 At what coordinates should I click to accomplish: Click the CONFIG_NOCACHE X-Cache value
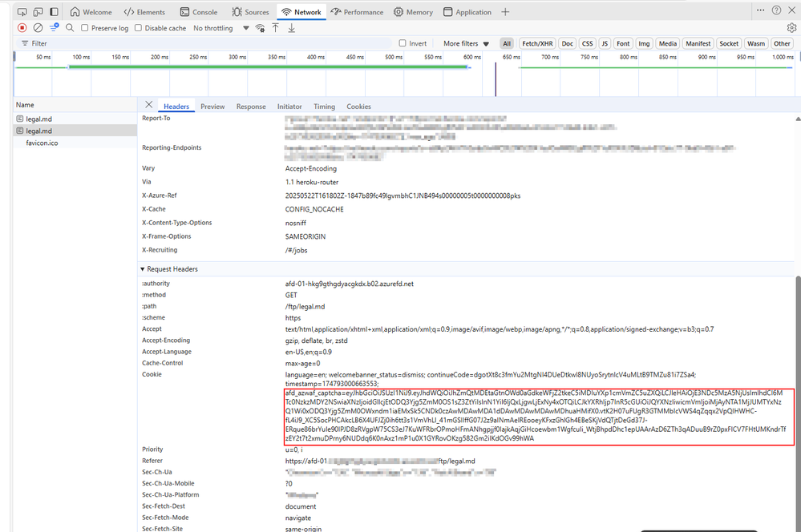click(x=314, y=209)
